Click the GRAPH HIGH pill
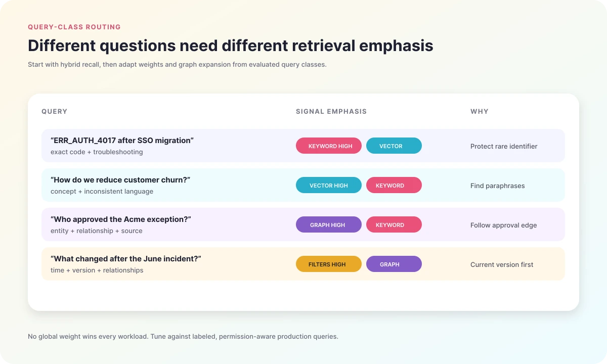This screenshot has width=607, height=364. pos(329,224)
